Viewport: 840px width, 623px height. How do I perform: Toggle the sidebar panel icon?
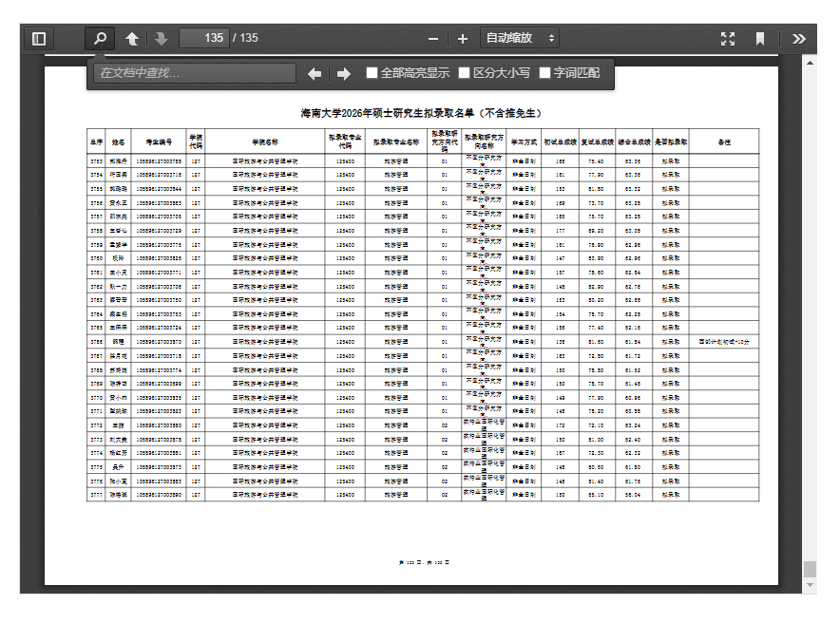click(x=39, y=38)
